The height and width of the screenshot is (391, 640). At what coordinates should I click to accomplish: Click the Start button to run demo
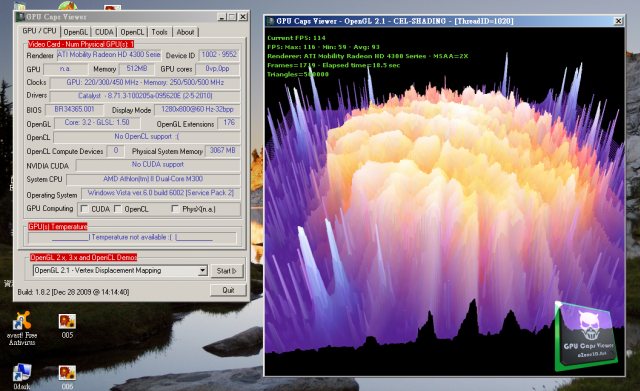[227, 271]
